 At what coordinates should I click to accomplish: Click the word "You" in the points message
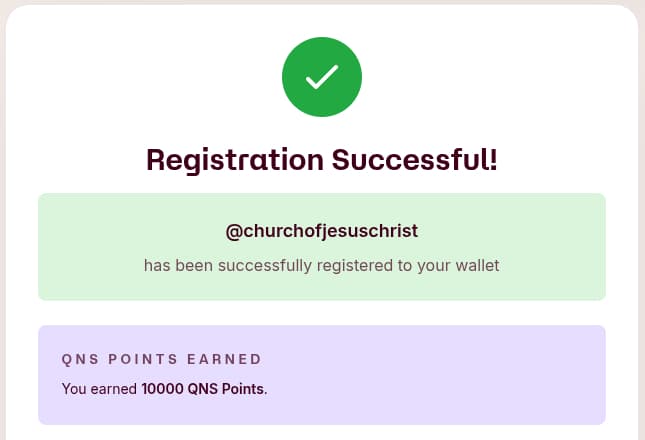tap(74, 388)
